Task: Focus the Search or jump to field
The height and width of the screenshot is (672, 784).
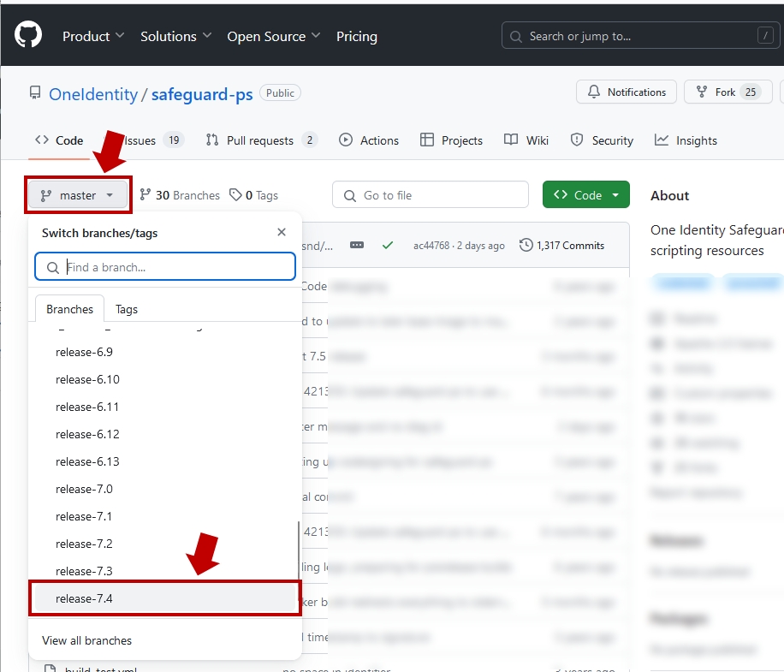Action: pyautogui.click(x=640, y=35)
